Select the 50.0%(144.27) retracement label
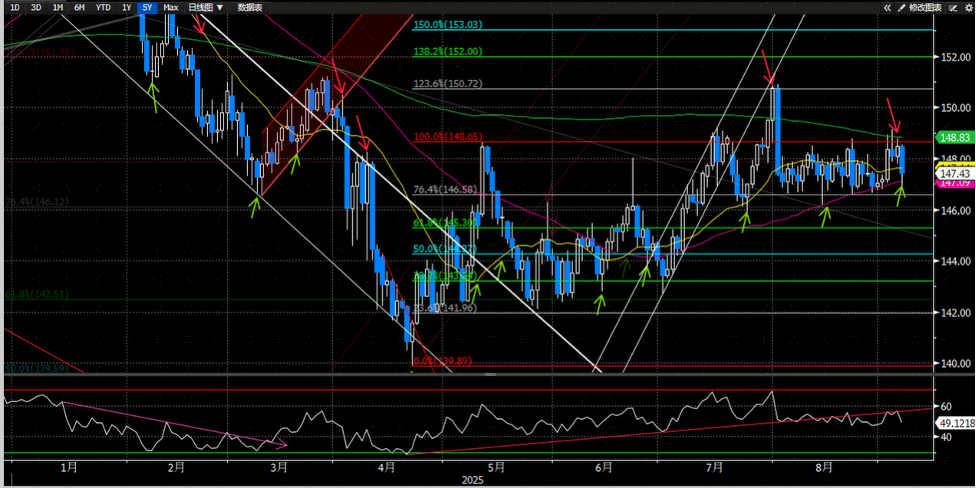976x488 pixels. click(x=448, y=248)
